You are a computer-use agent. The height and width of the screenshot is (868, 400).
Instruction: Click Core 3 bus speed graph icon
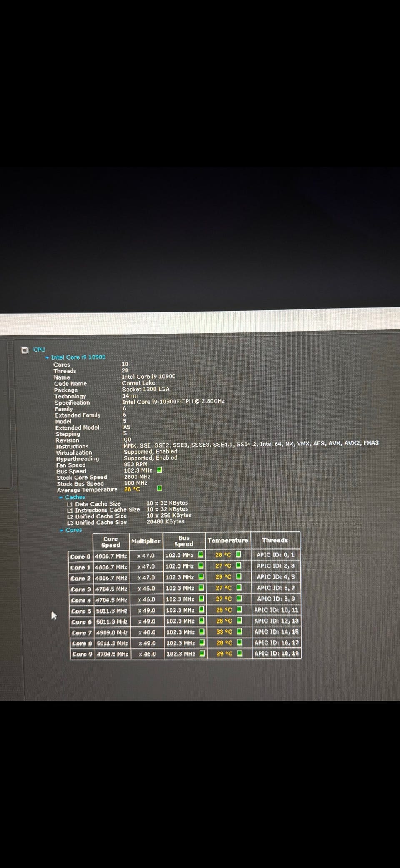point(201,588)
